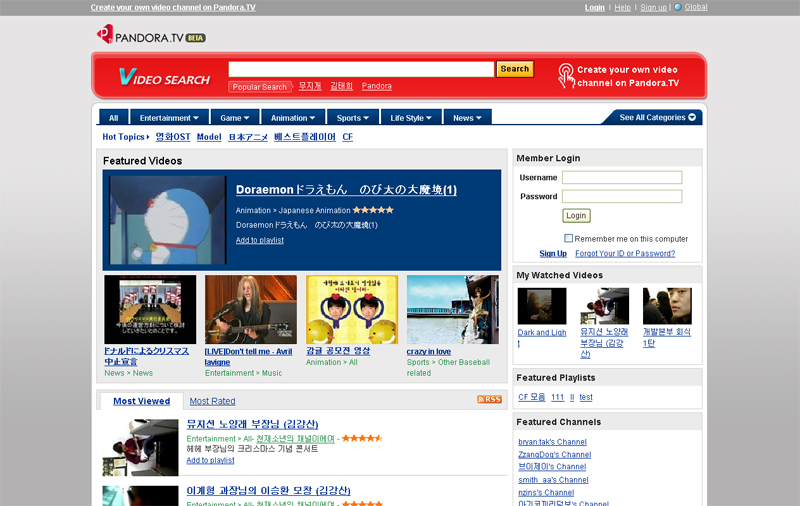The height and width of the screenshot is (506, 800).
Task: Expand the Life Style category dropdown
Action: [411, 118]
